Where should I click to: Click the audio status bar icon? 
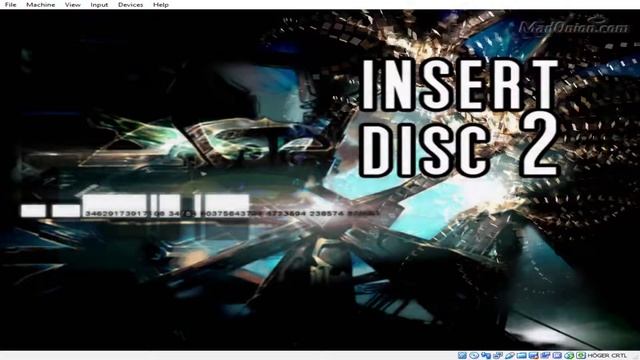pyautogui.click(x=486, y=356)
